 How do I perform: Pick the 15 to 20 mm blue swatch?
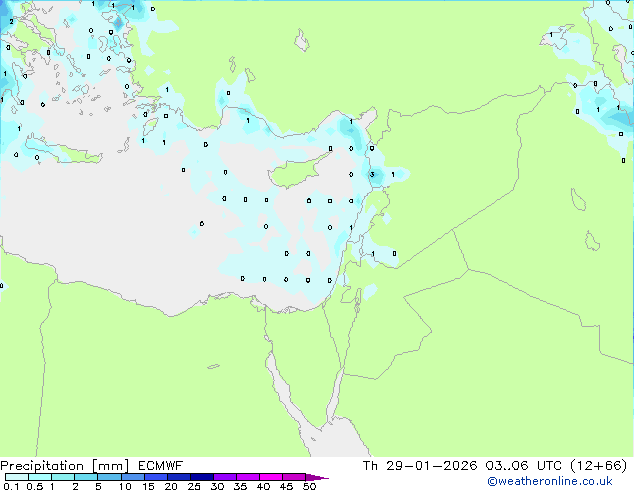click(x=156, y=477)
